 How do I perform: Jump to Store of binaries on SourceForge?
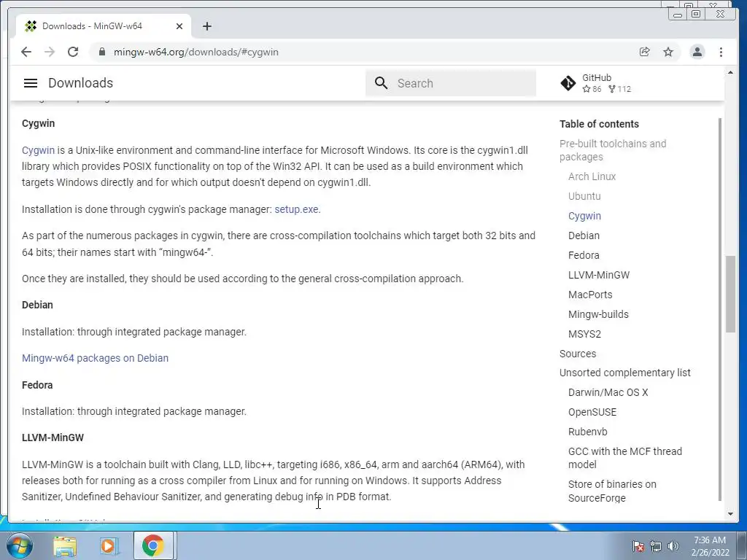coord(612,491)
